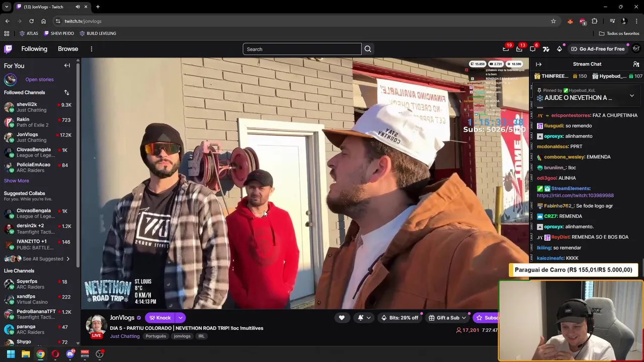The width and height of the screenshot is (644, 362).
Task: Open stories link in sidebar
Action: tap(39, 79)
